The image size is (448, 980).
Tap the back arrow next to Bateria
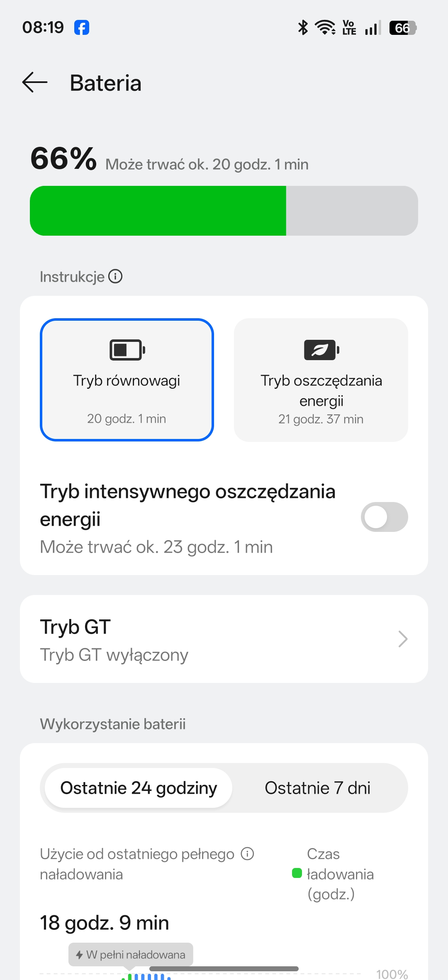(35, 82)
